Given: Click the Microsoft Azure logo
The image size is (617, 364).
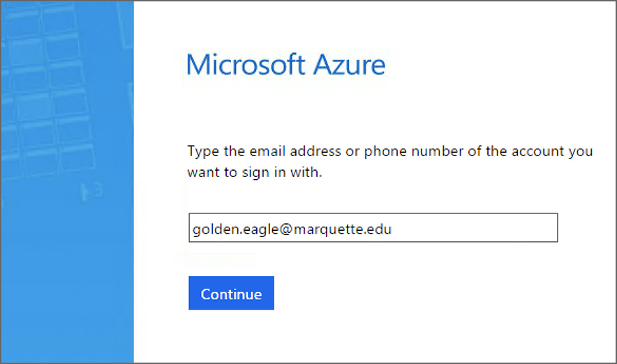Looking at the screenshot, I should (285, 65).
